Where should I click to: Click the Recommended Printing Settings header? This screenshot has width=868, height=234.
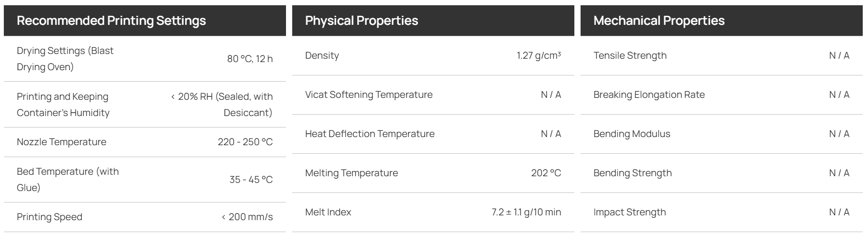point(111,21)
